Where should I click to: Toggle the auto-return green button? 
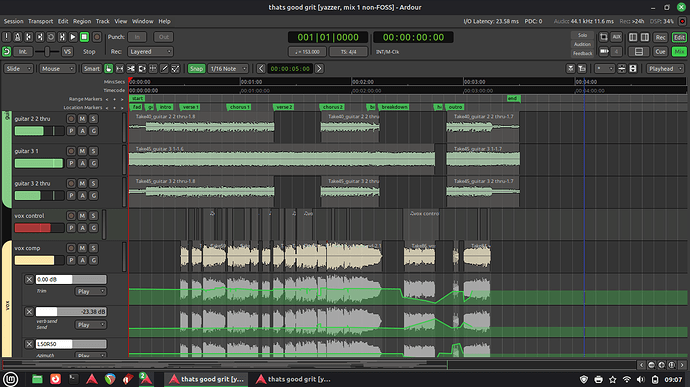tap(7, 52)
